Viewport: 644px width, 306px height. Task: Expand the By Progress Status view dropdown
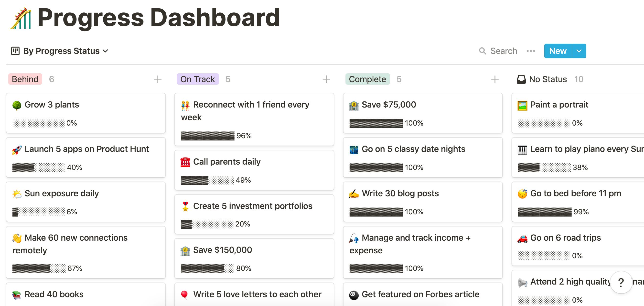point(106,51)
